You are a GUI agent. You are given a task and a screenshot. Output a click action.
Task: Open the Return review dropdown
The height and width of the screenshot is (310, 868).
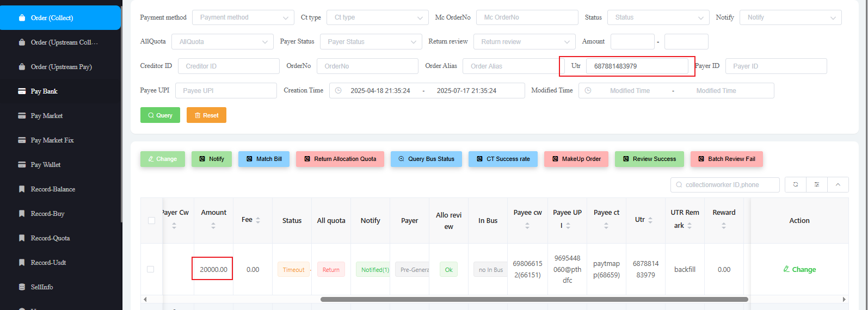point(524,42)
